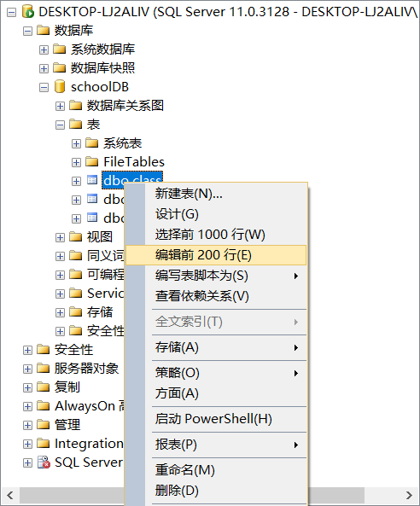This screenshot has width=420, height=506.
Task: Select 编辑前 200 行(E) menu entry
Action: (x=216, y=255)
